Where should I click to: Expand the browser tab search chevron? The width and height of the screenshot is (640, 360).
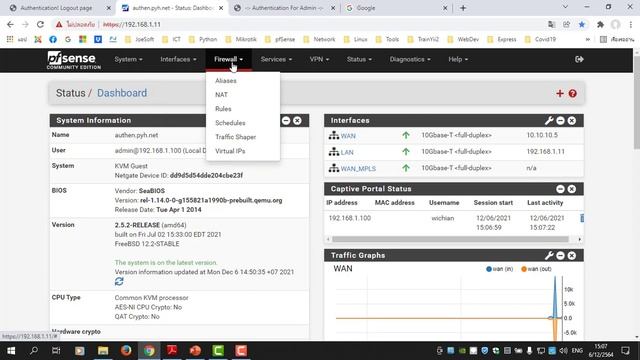(565, 7)
